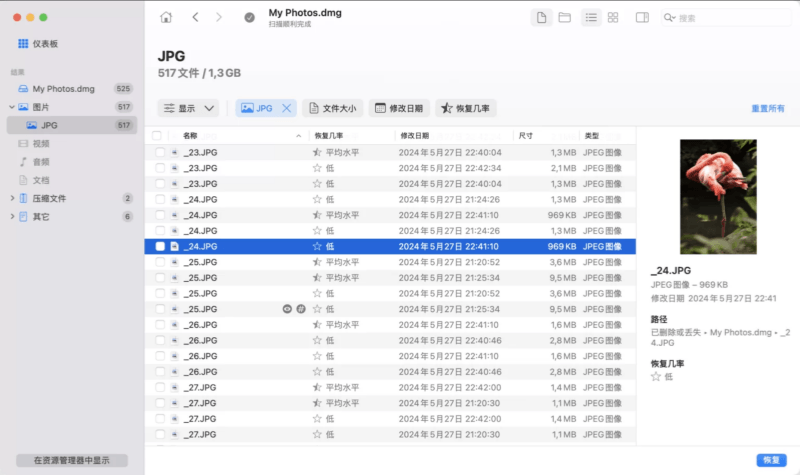This screenshot has width=800, height=475.
Task: Select My Photos.dmg in sidebar
Action: (72, 89)
